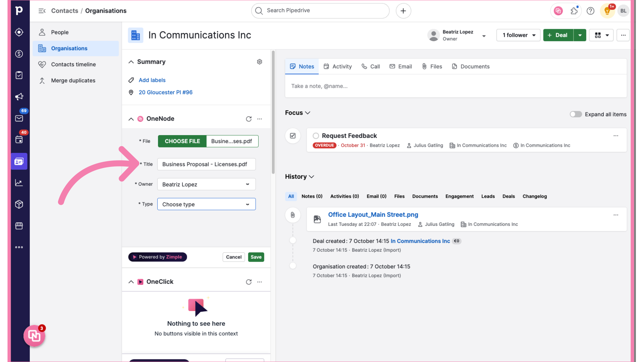Click the Cancel button
This screenshot has width=644, height=362.
click(x=234, y=257)
